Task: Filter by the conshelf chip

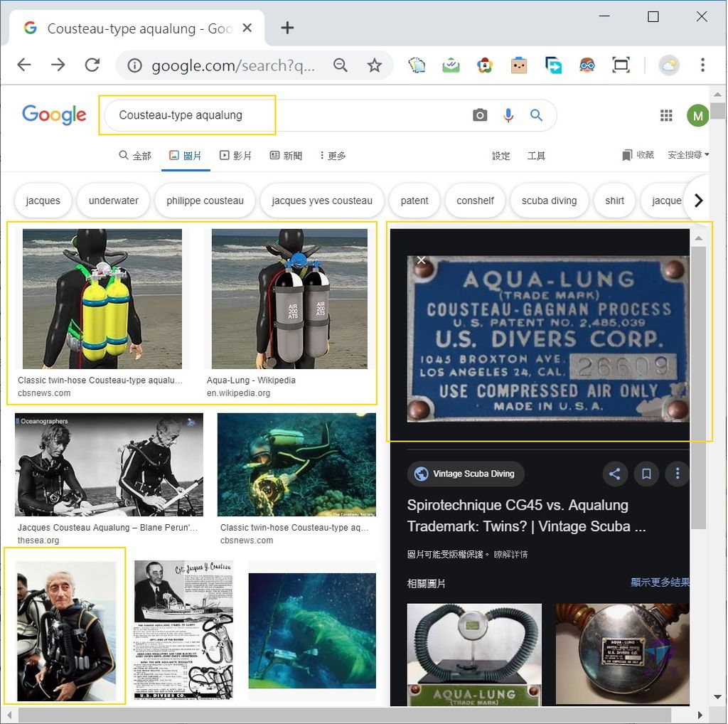Action: [475, 201]
